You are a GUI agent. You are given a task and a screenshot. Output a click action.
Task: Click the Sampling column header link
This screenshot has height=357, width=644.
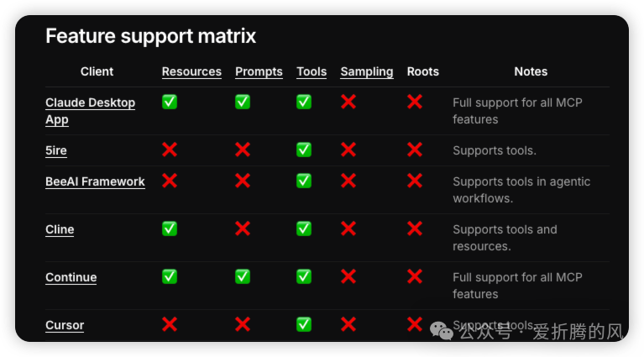tap(367, 71)
